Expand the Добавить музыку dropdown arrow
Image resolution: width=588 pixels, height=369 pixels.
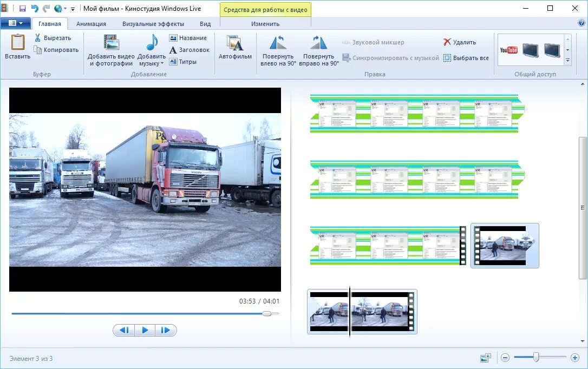162,63
